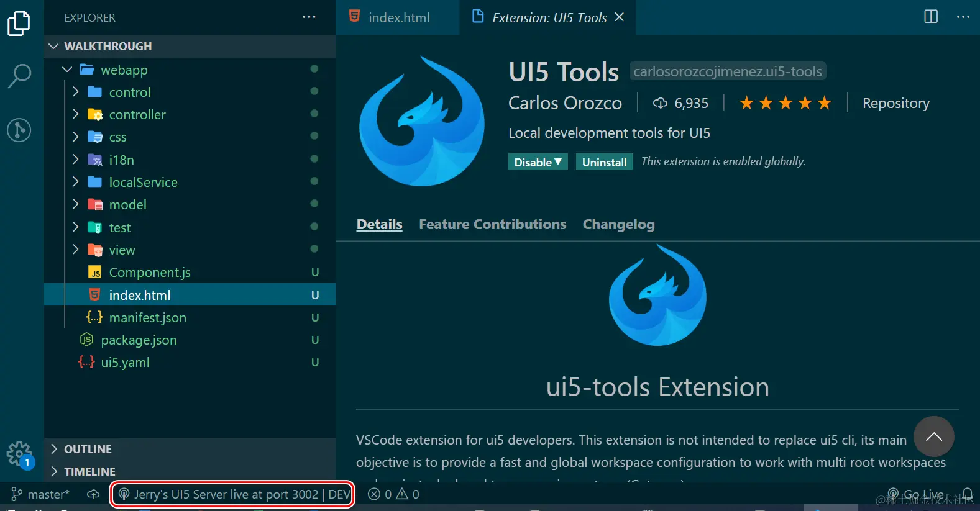Open the Repository link

coord(895,103)
